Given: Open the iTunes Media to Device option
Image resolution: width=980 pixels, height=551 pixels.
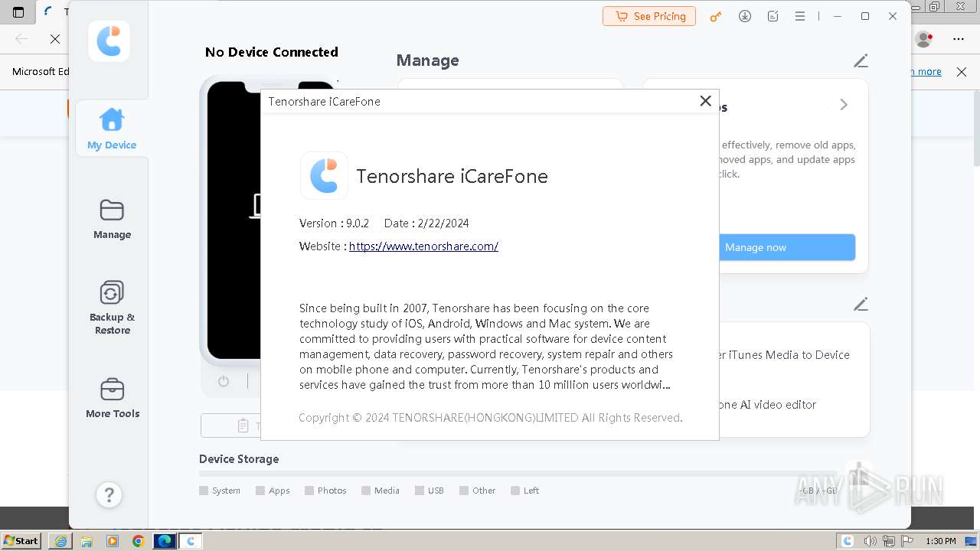Looking at the screenshot, I should [784, 355].
